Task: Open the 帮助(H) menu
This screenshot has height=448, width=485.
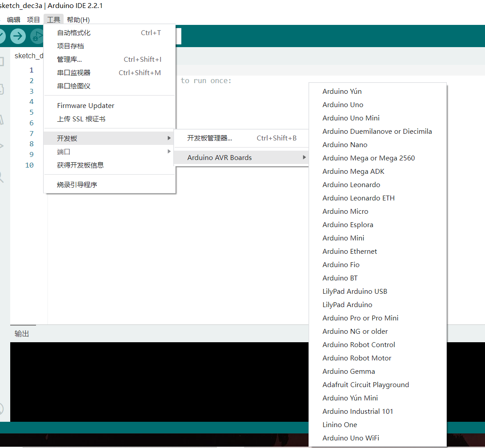Action: pos(78,20)
